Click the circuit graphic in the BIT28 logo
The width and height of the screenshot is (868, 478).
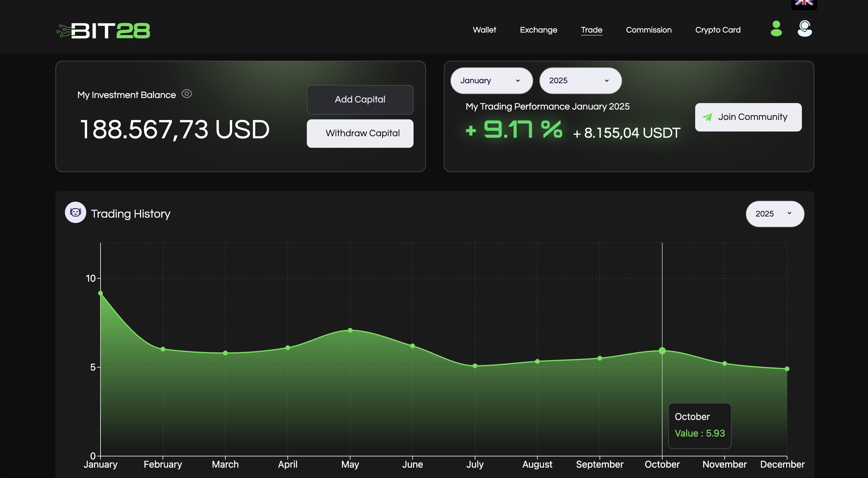(x=64, y=30)
